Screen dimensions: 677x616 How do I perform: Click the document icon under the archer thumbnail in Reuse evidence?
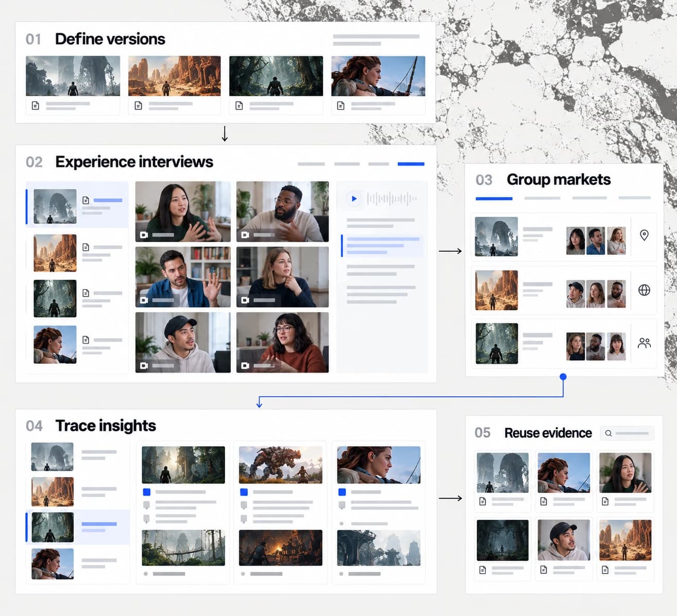coord(544,501)
